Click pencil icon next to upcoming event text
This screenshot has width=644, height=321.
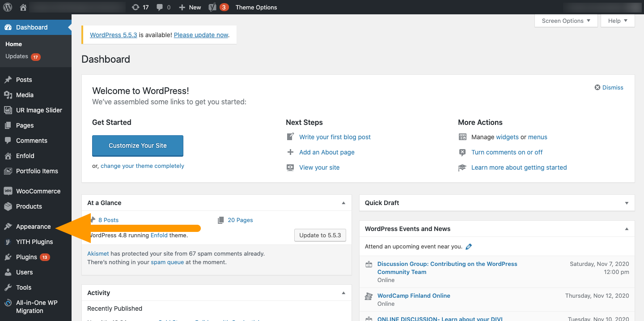[x=469, y=247]
